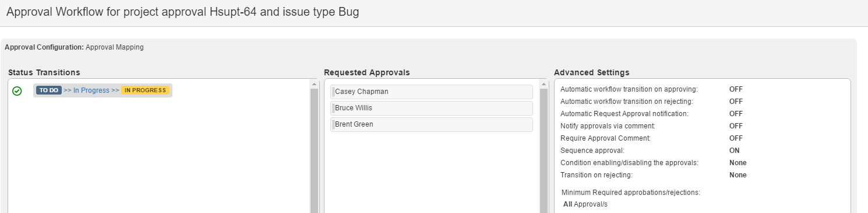Toggle Notify approvals via comment OFF value

click(x=736, y=126)
